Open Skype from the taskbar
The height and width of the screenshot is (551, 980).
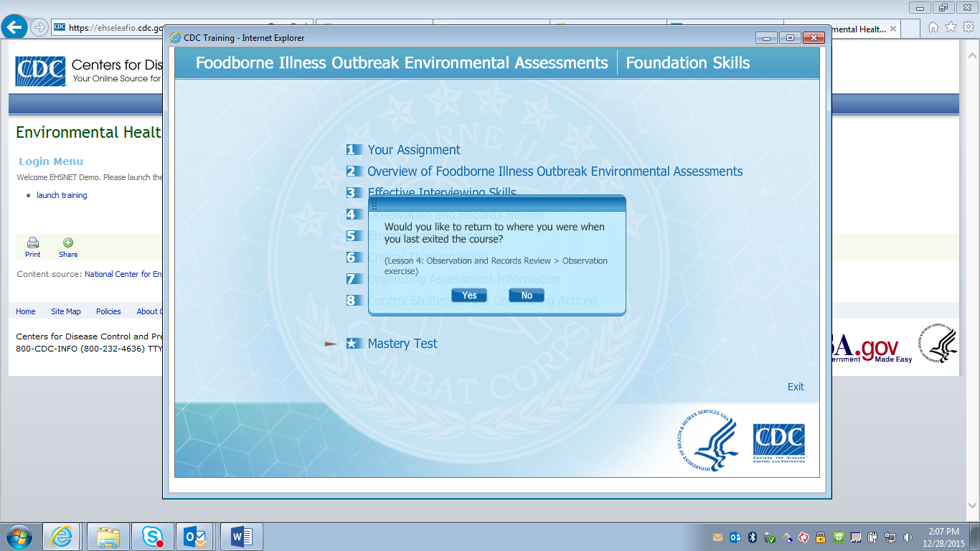(152, 537)
